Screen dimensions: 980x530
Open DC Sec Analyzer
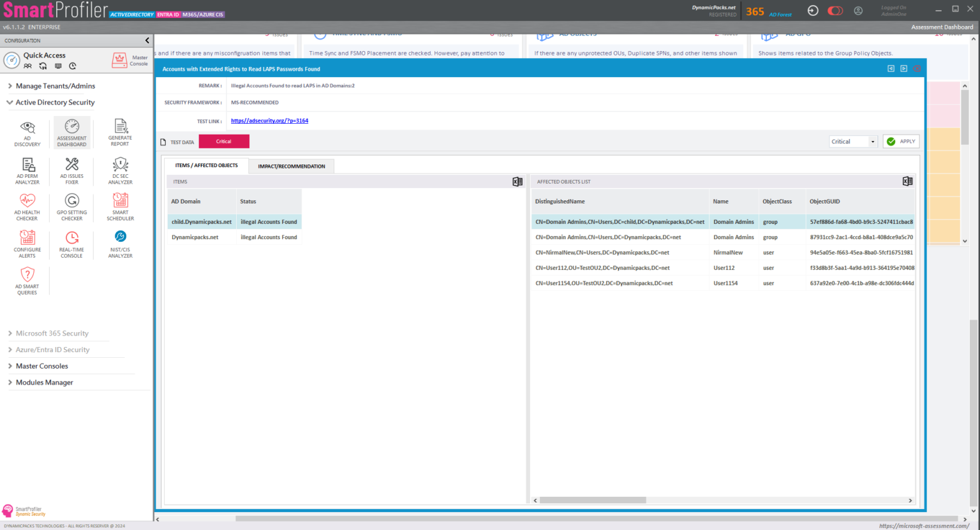pyautogui.click(x=120, y=171)
